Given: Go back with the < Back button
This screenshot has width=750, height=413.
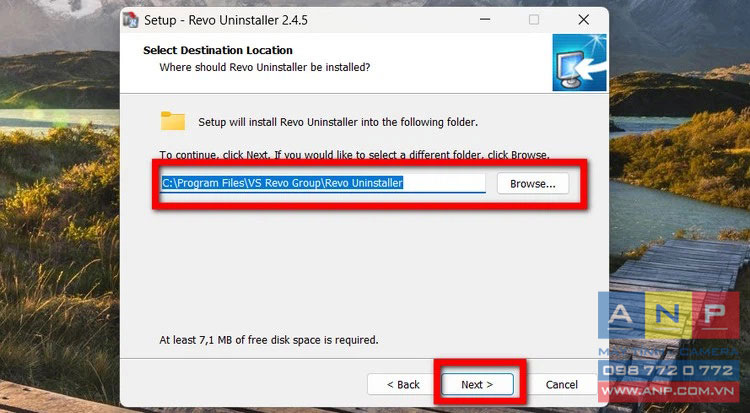Looking at the screenshot, I should pyautogui.click(x=403, y=384).
